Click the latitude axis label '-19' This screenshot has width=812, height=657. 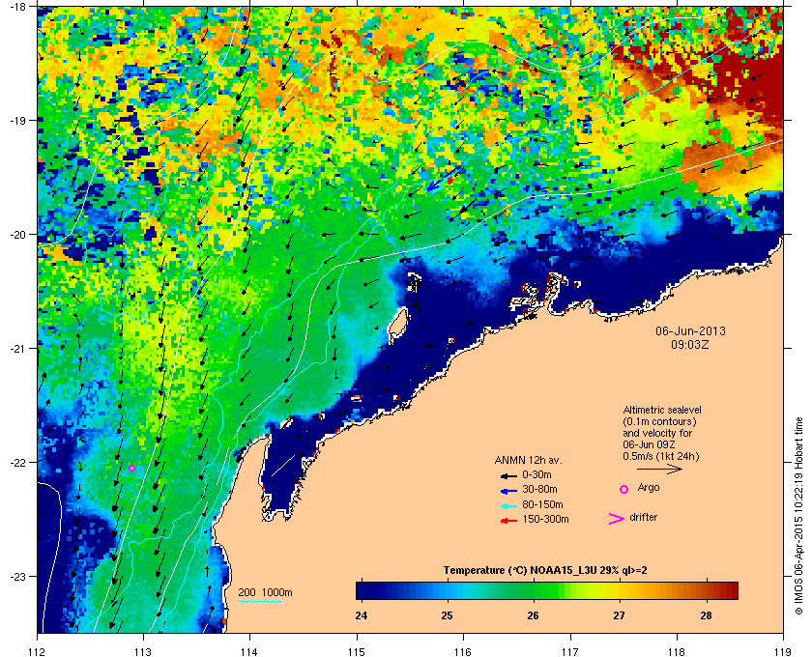point(17,120)
